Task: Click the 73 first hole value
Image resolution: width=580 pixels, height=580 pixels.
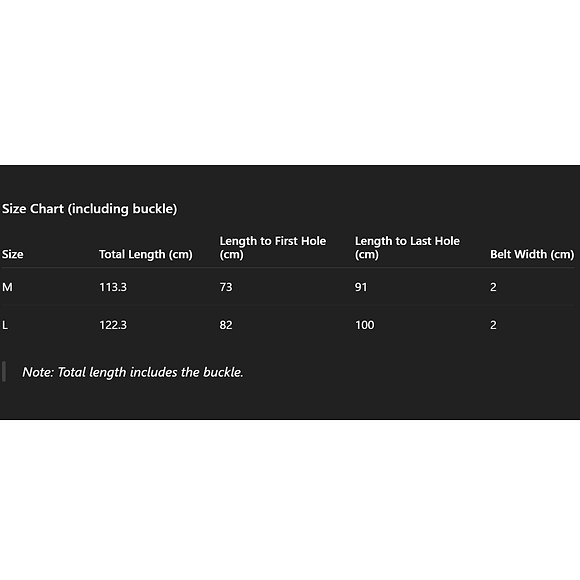Action: click(x=226, y=287)
